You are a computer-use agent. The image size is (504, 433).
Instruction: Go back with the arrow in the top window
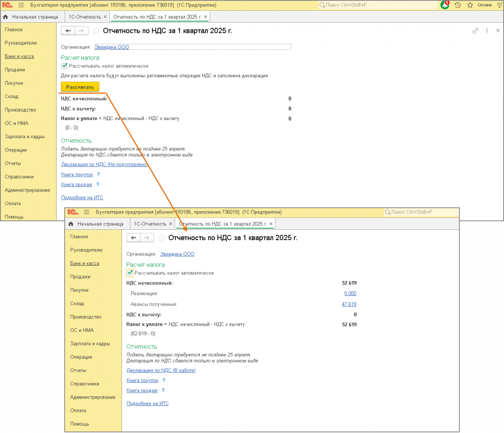pyautogui.click(x=68, y=31)
